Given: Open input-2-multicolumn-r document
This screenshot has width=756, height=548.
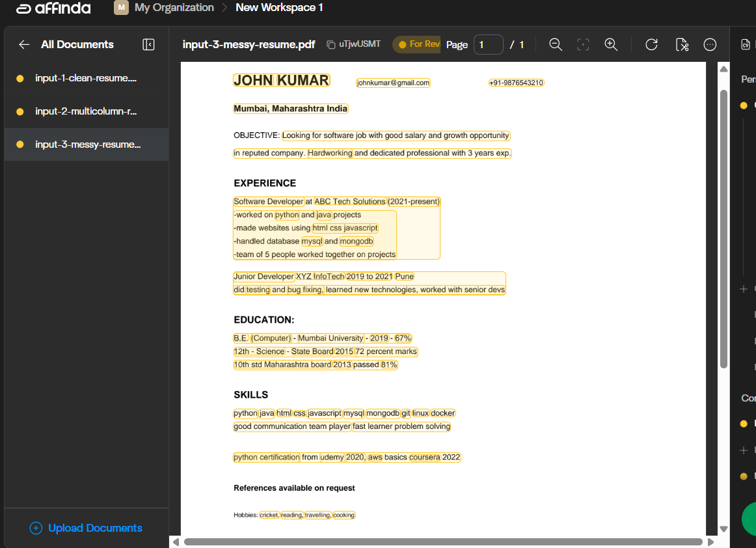Looking at the screenshot, I should 86,111.
